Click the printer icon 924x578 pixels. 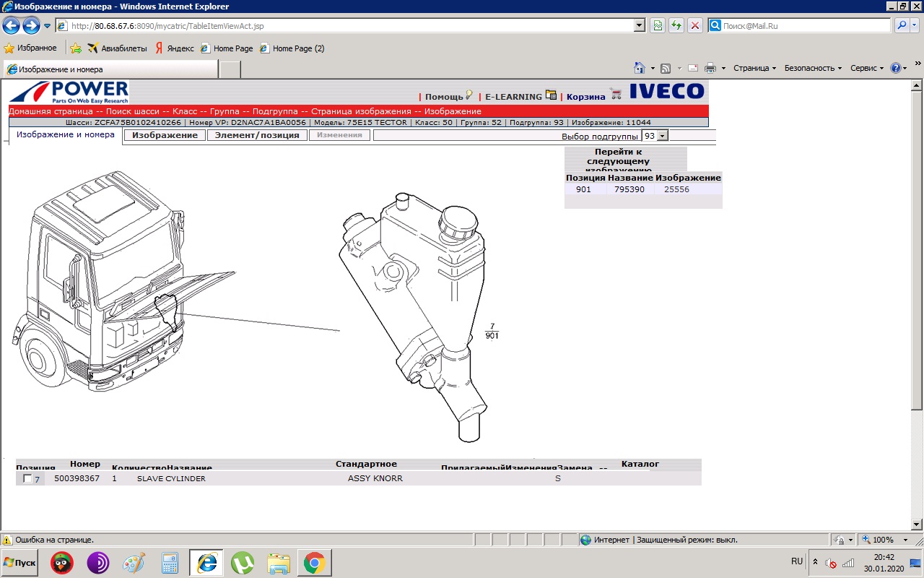tap(710, 69)
